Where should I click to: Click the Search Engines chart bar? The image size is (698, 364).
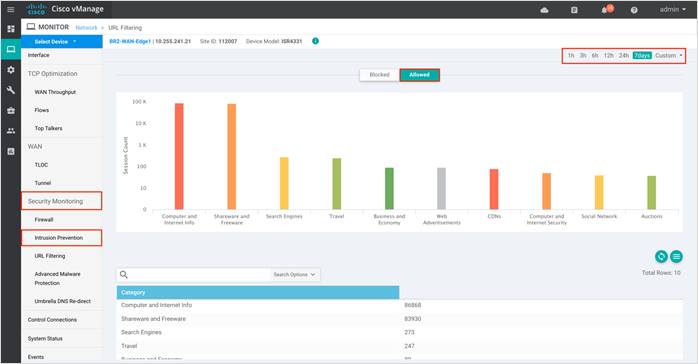coord(284,183)
